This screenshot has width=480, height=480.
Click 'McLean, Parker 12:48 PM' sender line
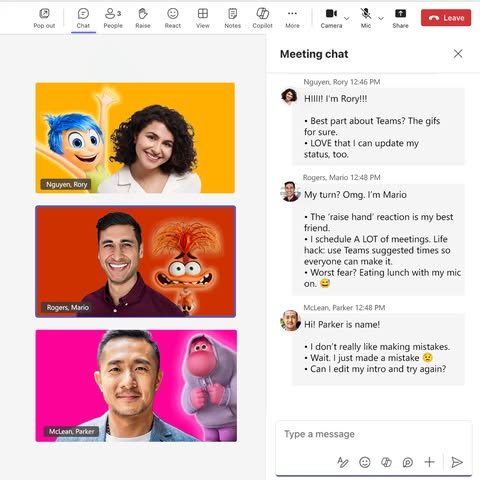point(344,308)
